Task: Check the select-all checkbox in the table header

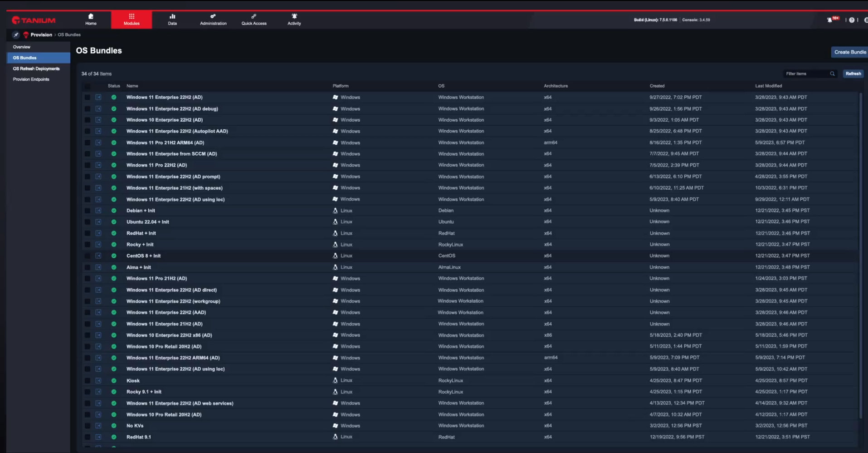Action: [x=87, y=86]
